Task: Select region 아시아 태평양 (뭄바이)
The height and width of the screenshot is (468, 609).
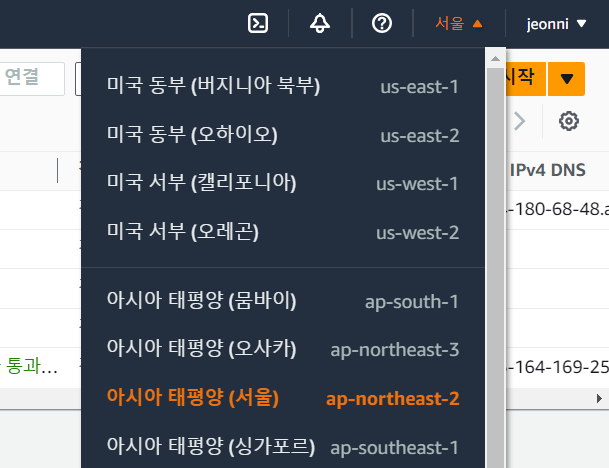Action: [x=283, y=301]
